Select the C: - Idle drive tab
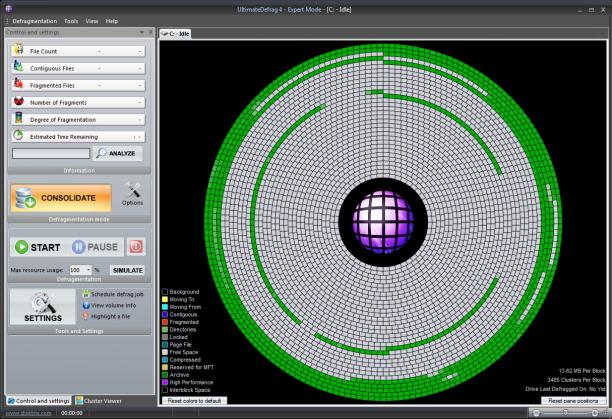Screen dimensions: 612x419 pyautogui.click(x=175, y=34)
